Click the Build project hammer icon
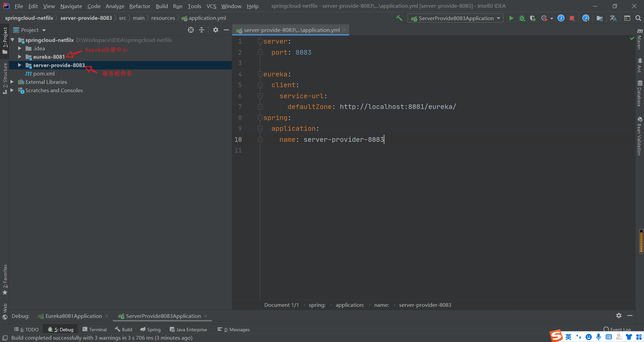Image resolution: width=644 pixels, height=342 pixels. pyautogui.click(x=399, y=18)
